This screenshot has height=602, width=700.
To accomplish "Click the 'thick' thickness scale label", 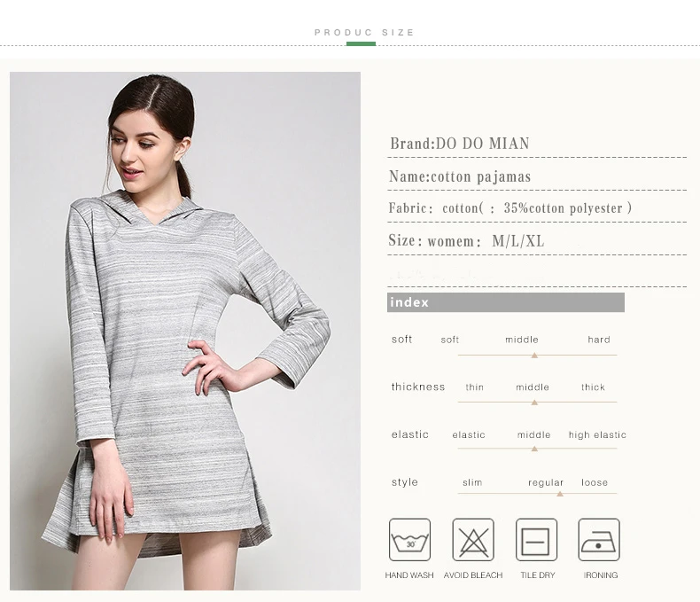I will coord(593,387).
